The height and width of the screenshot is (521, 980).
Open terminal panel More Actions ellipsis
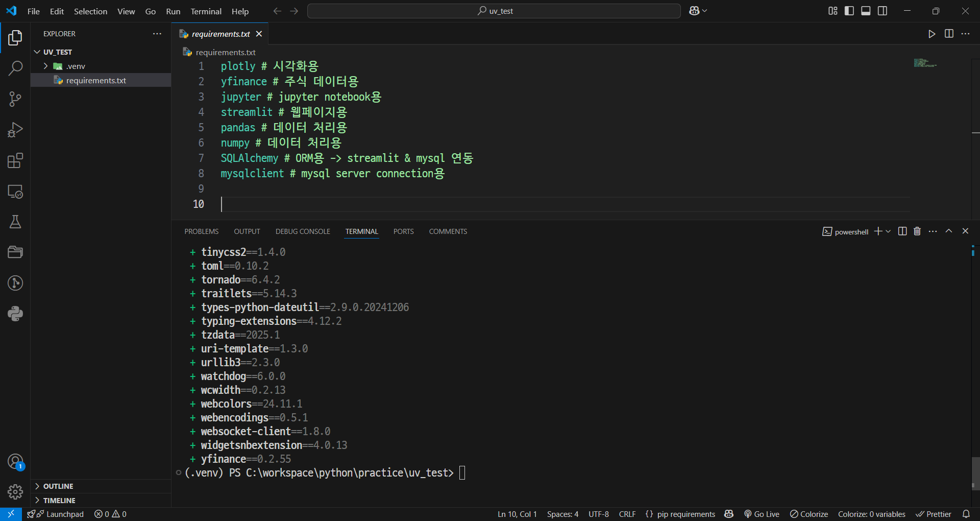(933, 231)
